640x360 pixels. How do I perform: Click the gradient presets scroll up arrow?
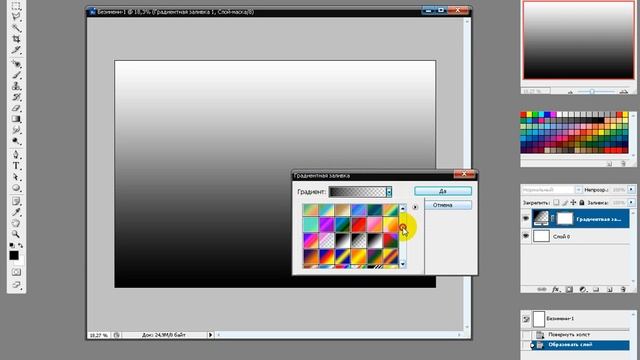tap(403, 208)
